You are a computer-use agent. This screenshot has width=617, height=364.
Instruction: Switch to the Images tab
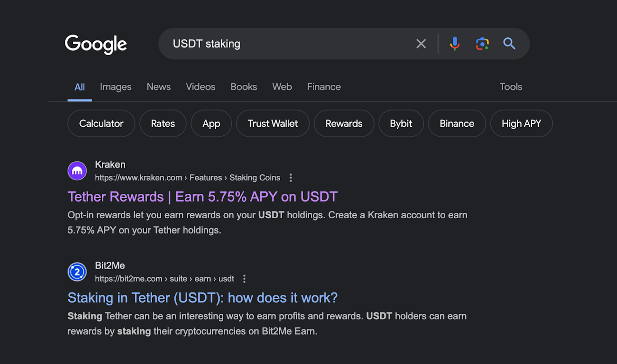(116, 87)
